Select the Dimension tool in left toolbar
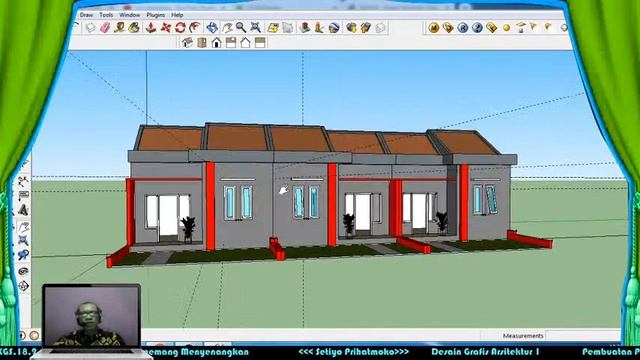The image size is (640, 360). click(x=23, y=181)
